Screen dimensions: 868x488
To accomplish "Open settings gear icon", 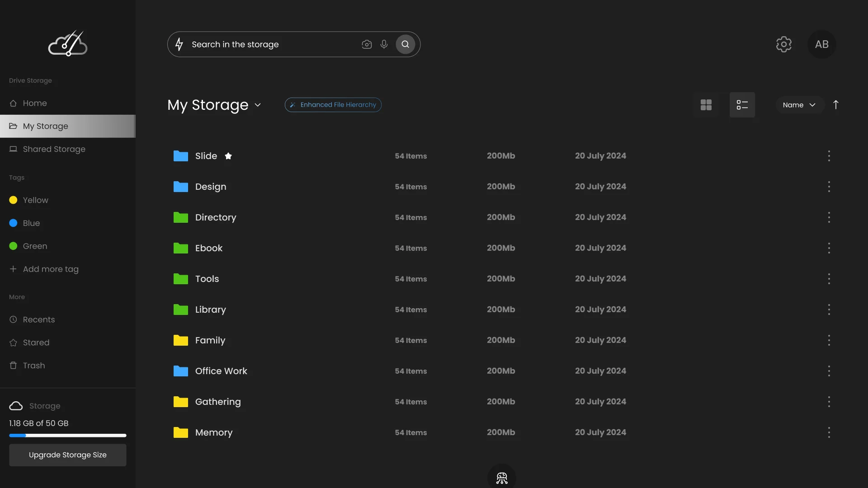I will [x=784, y=44].
